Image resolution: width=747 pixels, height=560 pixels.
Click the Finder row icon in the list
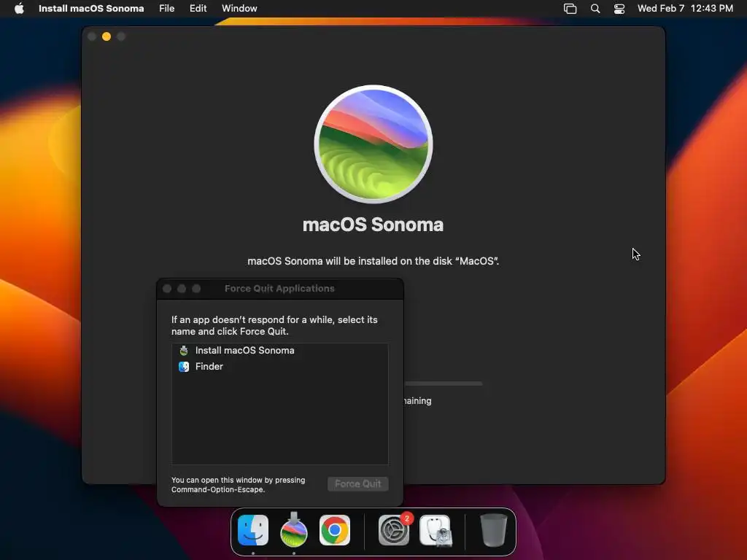(184, 367)
